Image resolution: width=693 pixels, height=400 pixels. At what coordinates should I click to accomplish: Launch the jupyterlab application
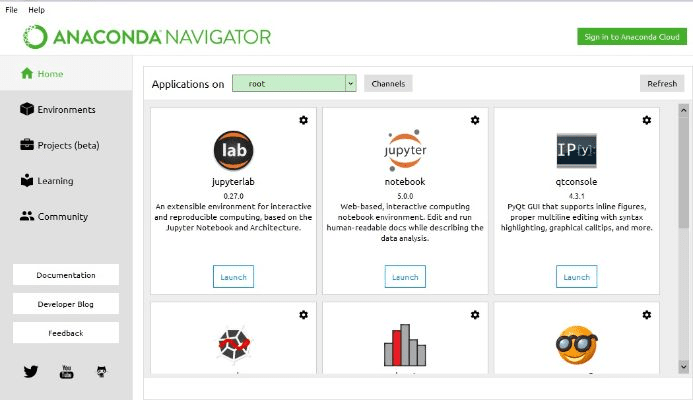[233, 277]
